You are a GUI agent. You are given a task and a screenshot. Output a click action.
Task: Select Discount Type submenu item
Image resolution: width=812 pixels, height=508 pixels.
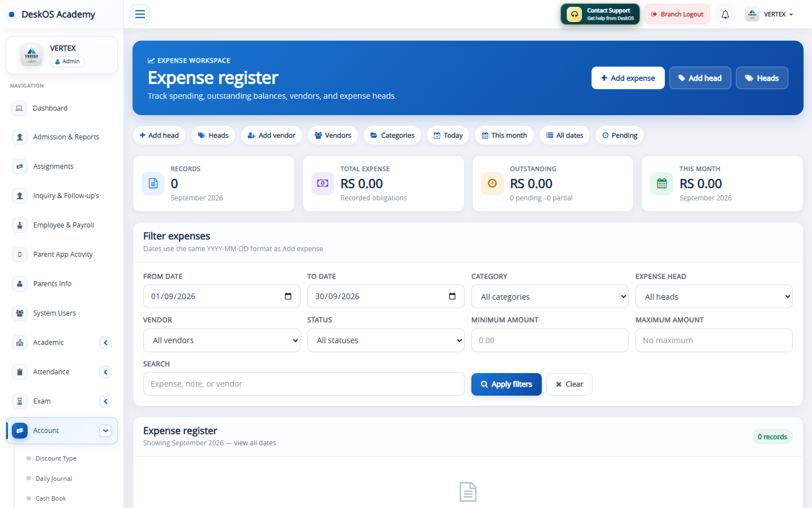point(56,458)
